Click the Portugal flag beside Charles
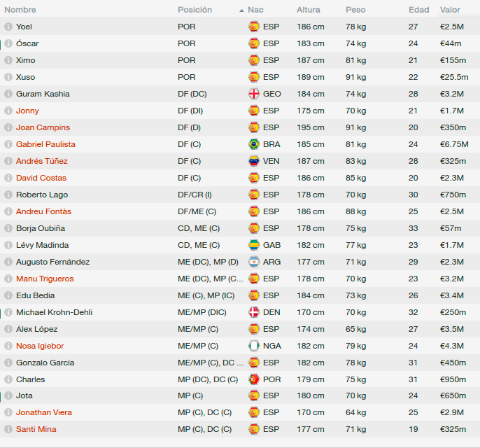The height and width of the screenshot is (448, 480). click(254, 379)
